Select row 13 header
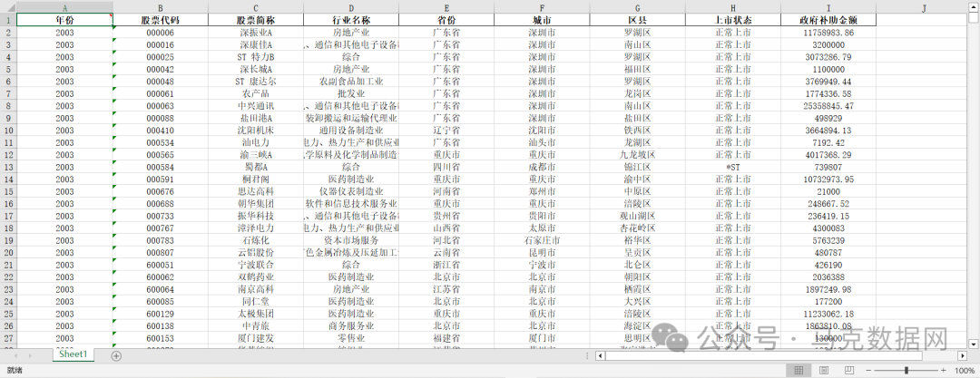This screenshot has height=378, width=980. pyautogui.click(x=8, y=167)
